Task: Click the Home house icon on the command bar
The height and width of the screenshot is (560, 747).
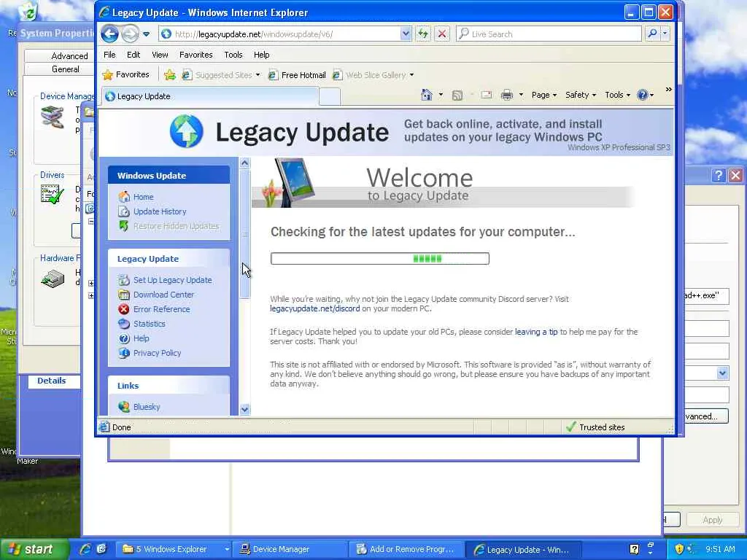Action: pyautogui.click(x=426, y=95)
